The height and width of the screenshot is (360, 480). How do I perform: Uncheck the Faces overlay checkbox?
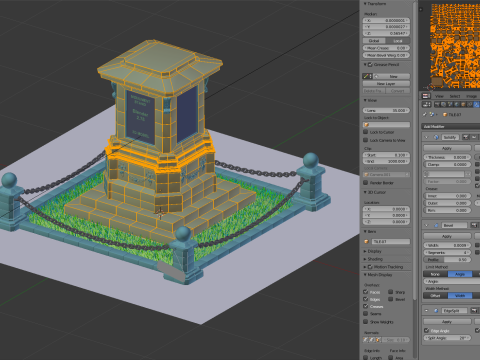(x=366, y=292)
